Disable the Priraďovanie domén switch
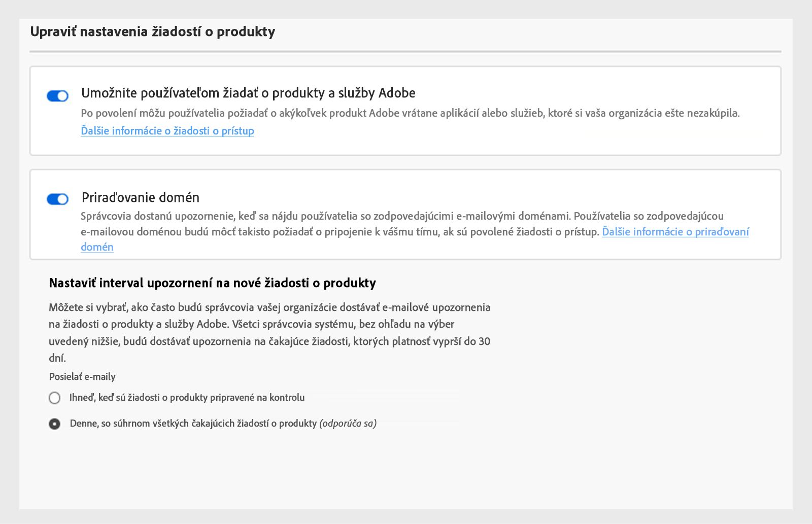 pyautogui.click(x=57, y=199)
